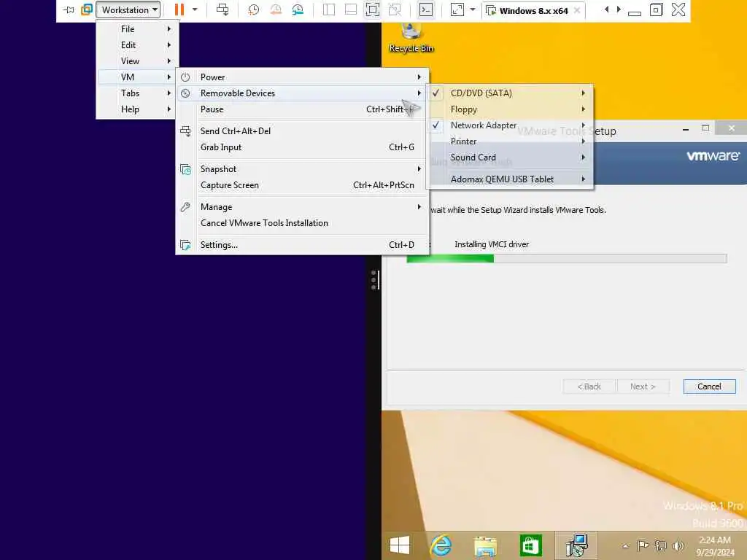The height and width of the screenshot is (560, 747).
Task: Toggle the CD/DVD (SATA) device
Action: tap(510, 93)
